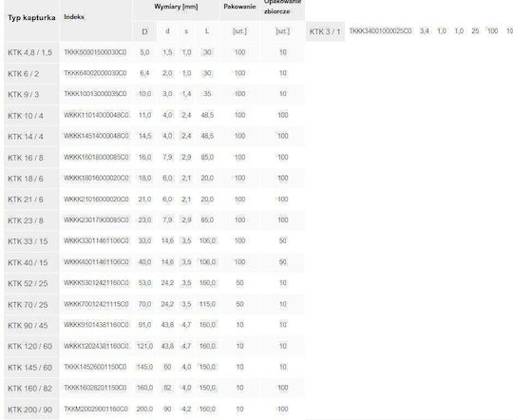Select the KTK 4,8 / 1,5 row label

(x=31, y=52)
